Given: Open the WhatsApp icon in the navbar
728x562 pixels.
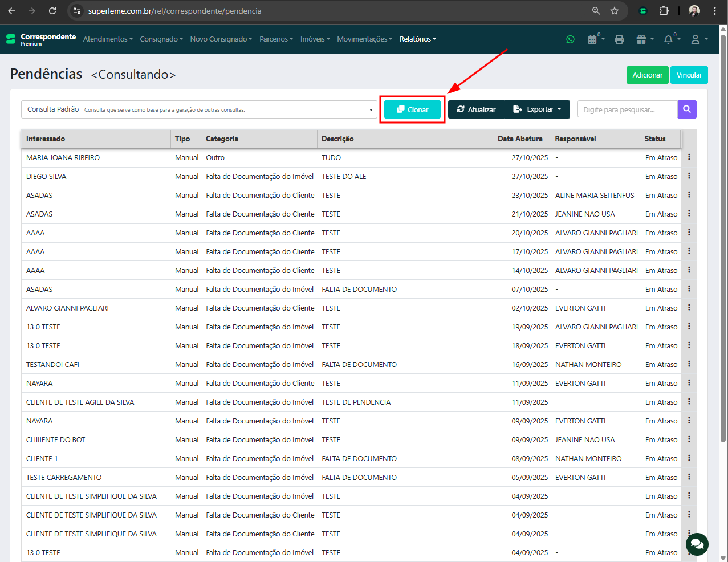Looking at the screenshot, I should (570, 39).
